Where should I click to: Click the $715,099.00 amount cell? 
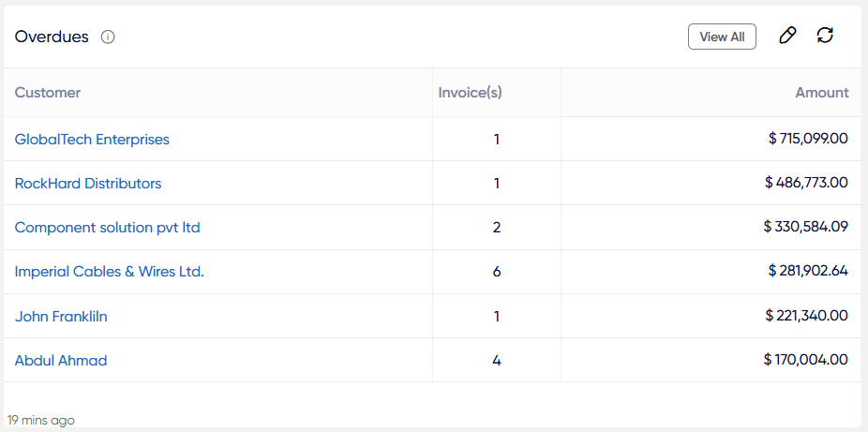(x=808, y=139)
